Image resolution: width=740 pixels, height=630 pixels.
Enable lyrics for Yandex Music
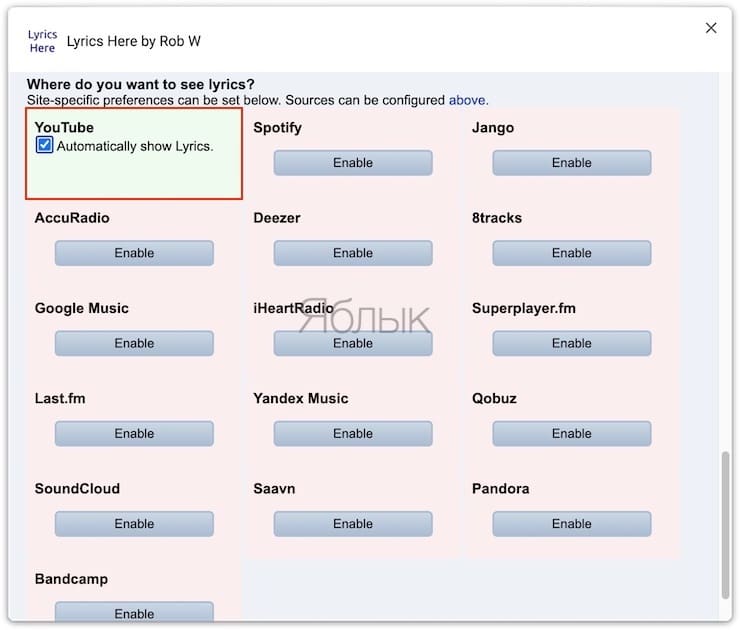(353, 433)
